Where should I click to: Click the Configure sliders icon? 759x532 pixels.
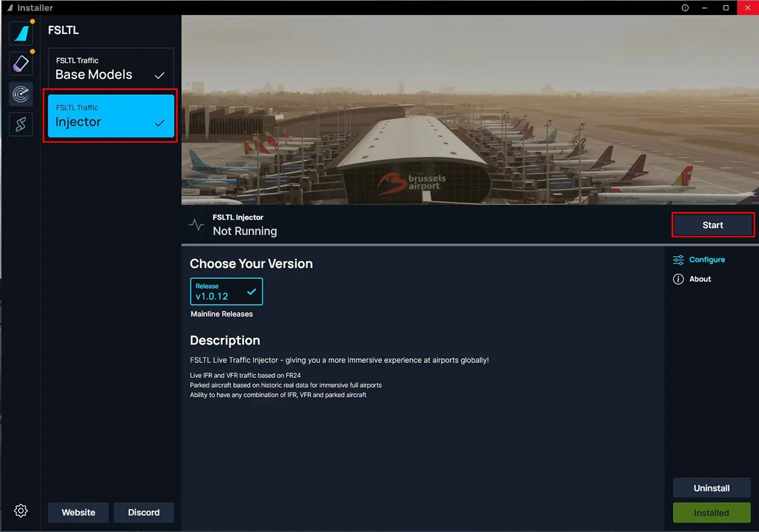(678, 259)
